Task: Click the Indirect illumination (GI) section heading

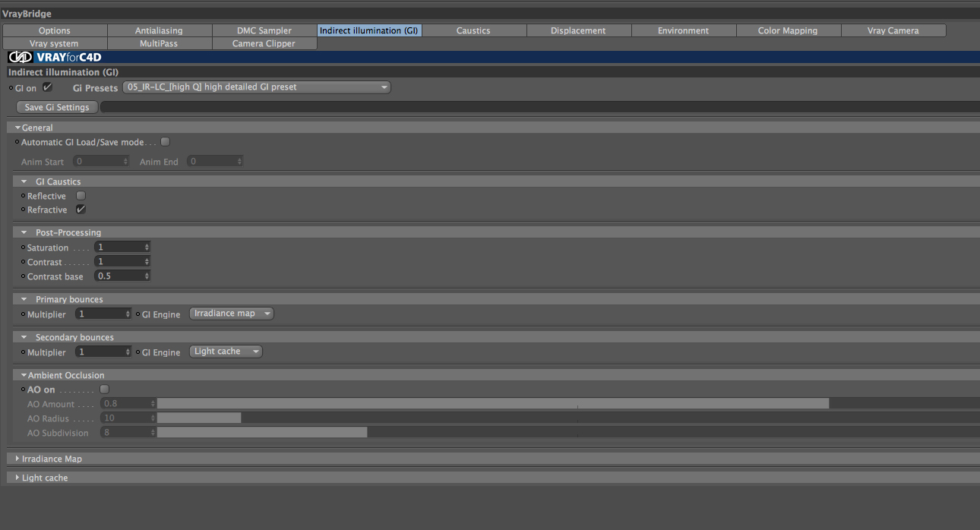Action: coord(63,72)
